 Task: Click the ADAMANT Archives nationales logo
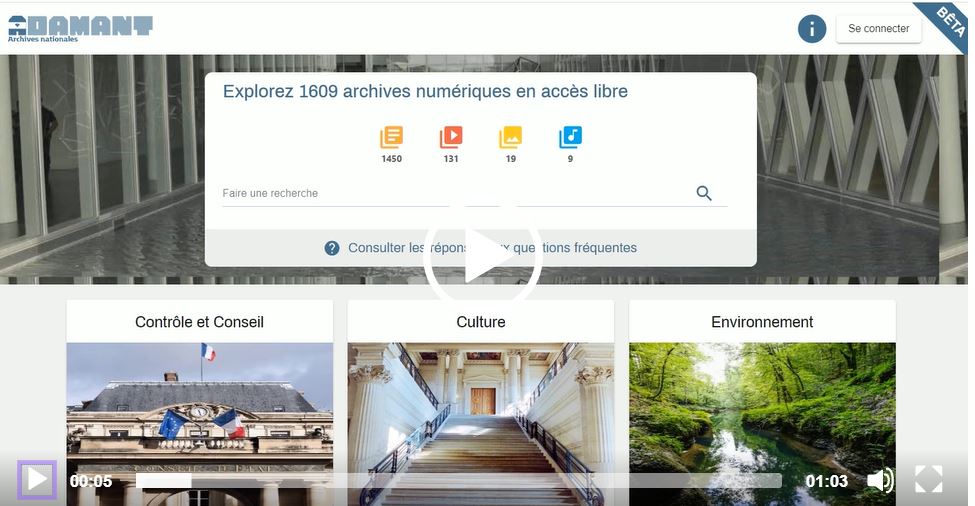(x=80, y=29)
